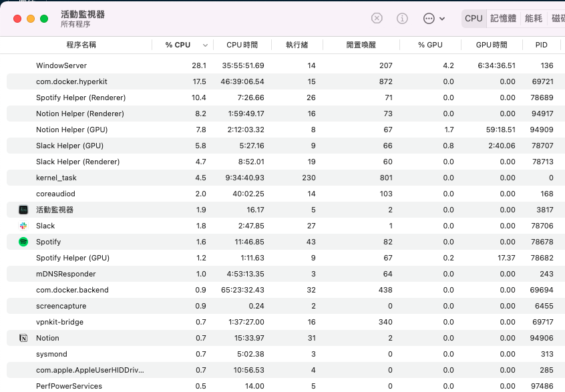Select the com.docker.hyperkit process row

[286, 81]
